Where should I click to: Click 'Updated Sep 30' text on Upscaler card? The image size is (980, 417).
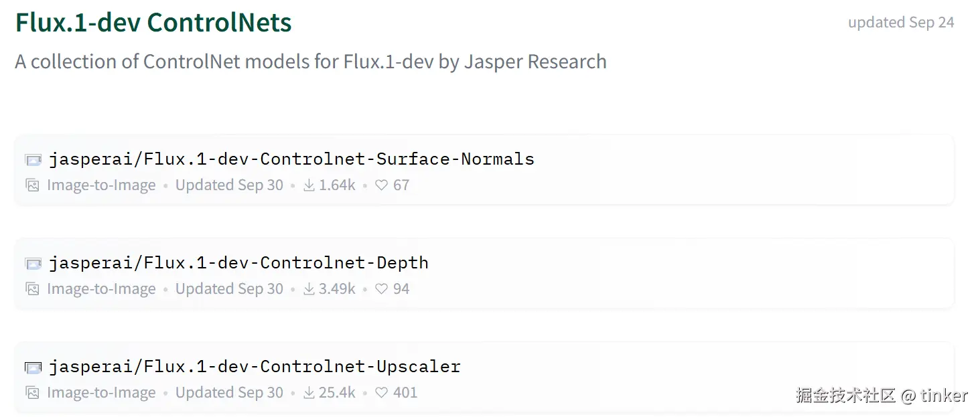[229, 393]
